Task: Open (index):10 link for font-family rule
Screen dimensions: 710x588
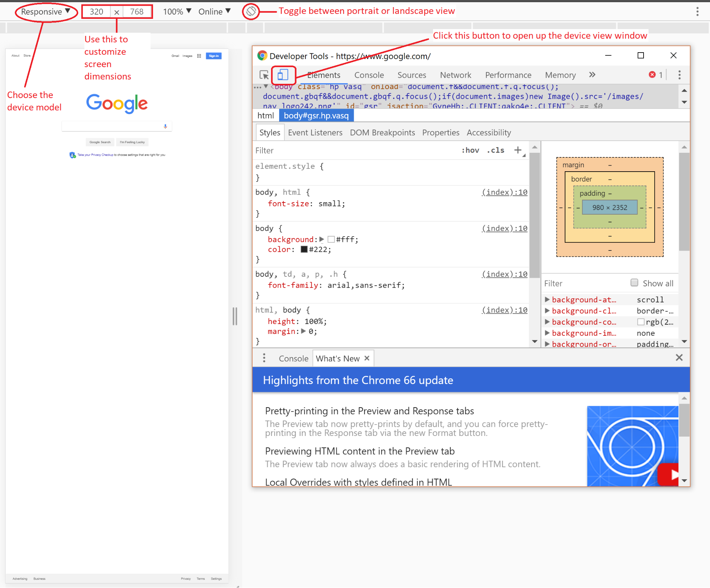Action: (x=504, y=274)
